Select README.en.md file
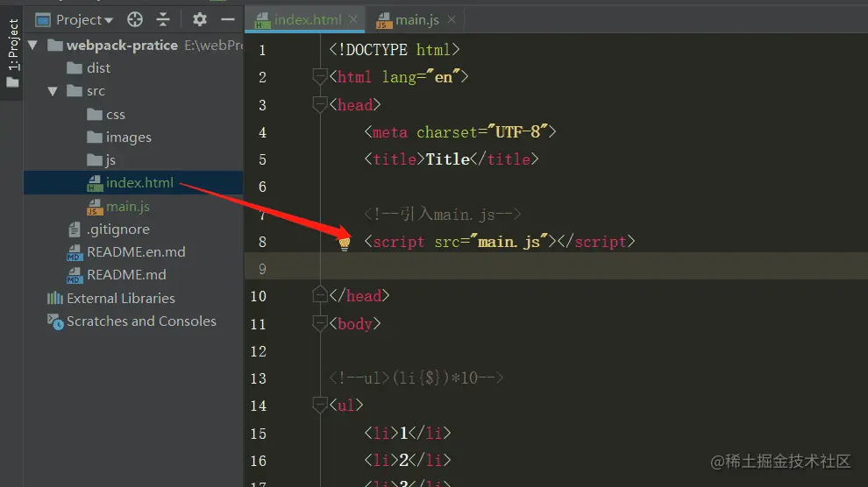 (136, 252)
